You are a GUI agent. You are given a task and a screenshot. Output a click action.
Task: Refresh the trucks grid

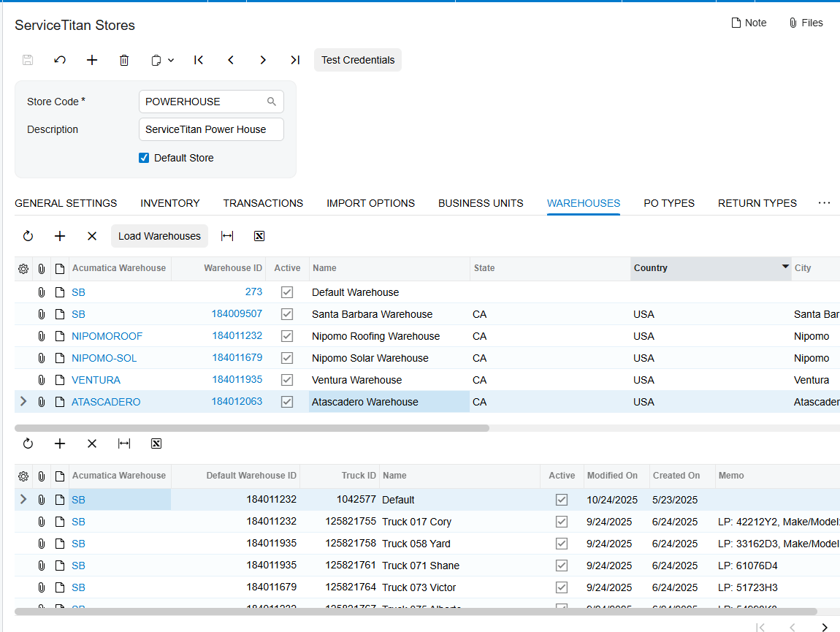[x=28, y=443]
